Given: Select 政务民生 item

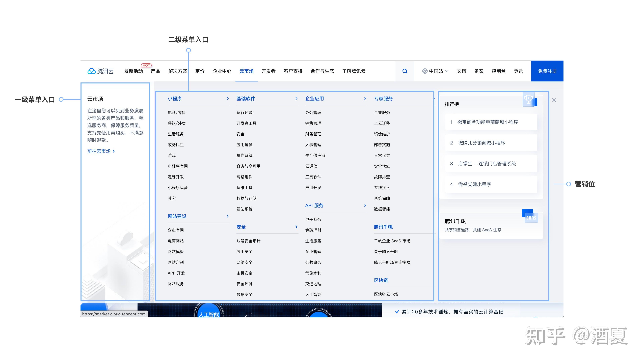Looking at the screenshot, I should [x=176, y=145].
